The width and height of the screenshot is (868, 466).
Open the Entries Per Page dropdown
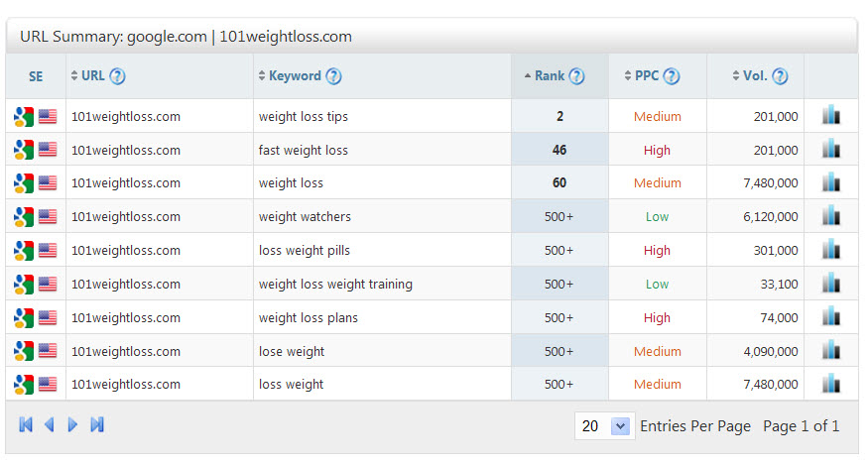[620, 426]
